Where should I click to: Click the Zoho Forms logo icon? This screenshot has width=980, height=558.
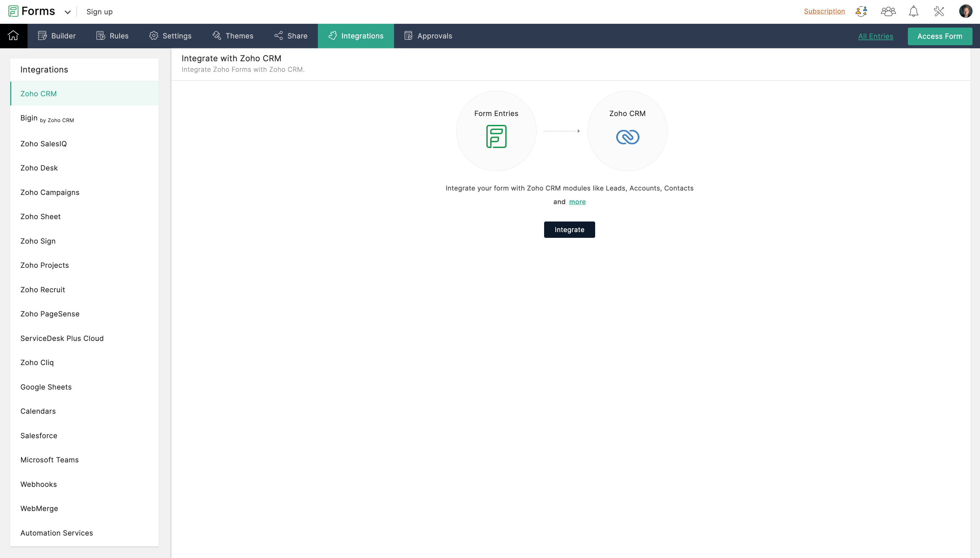13,11
